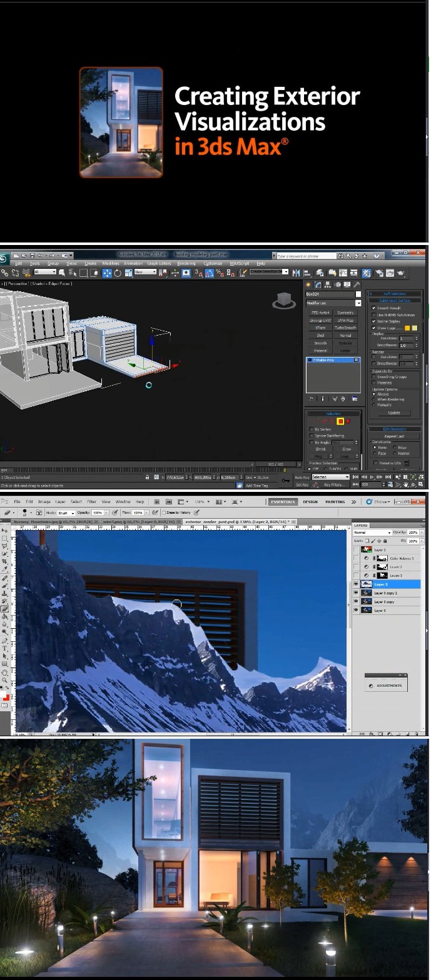Open the Filter menu in Photoshop

(x=92, y=501)
